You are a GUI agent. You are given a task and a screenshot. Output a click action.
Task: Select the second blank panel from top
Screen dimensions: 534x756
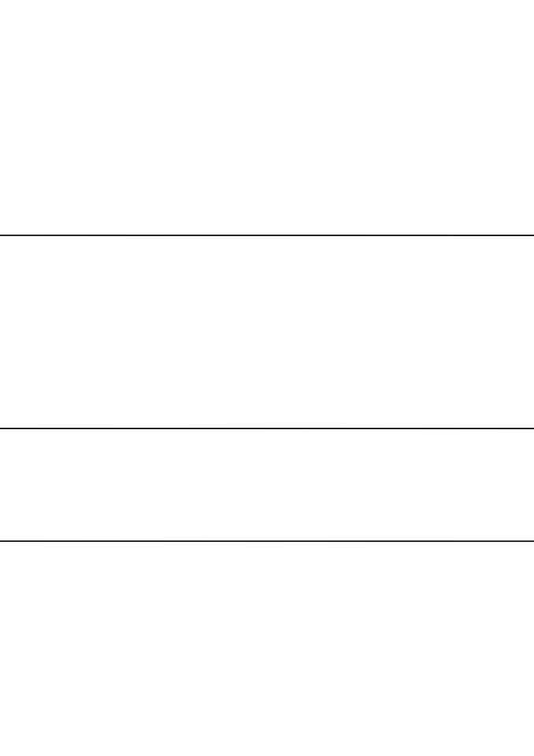[x=267, y=332]
